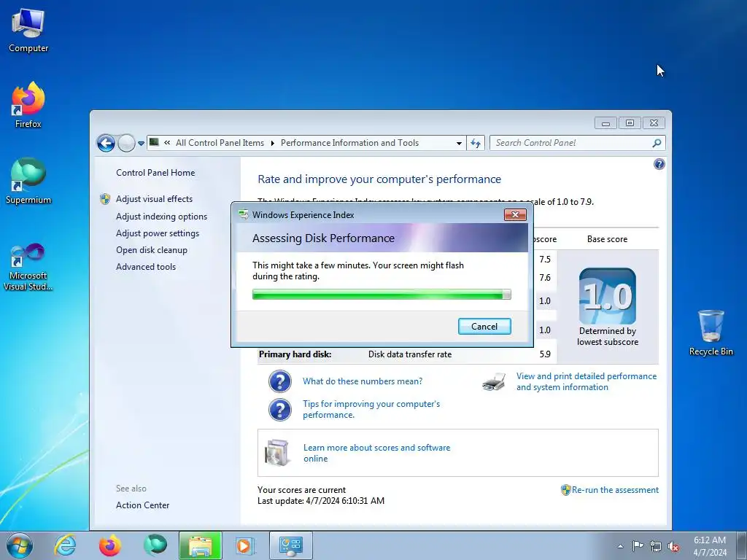Select All Control Panel Items breadcrumb
Image resolution: width=747 pixels, height=560 pixels.
pos(220,143)
